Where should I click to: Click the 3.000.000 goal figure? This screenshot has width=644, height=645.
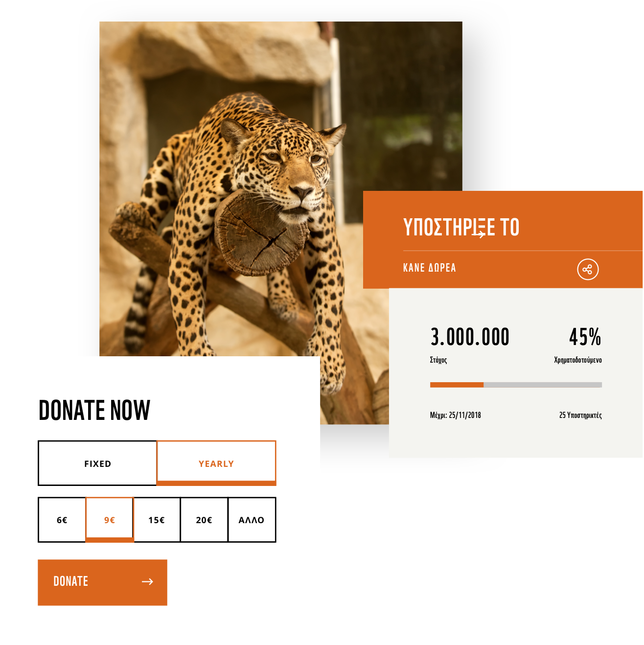[470, 337]
